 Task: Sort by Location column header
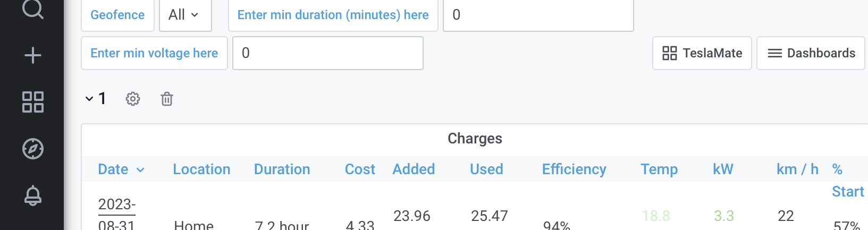pyautogui.click(x=201, y=169)
